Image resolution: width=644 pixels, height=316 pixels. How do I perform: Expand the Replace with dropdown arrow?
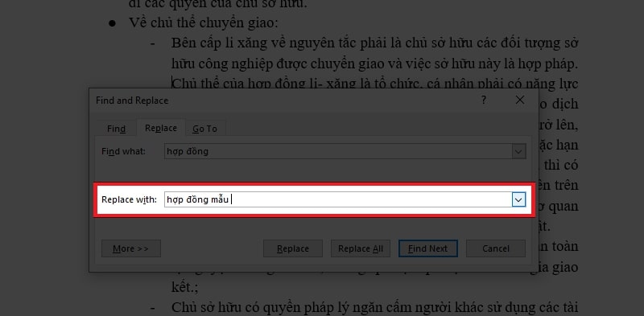click(x=518, y=200)
